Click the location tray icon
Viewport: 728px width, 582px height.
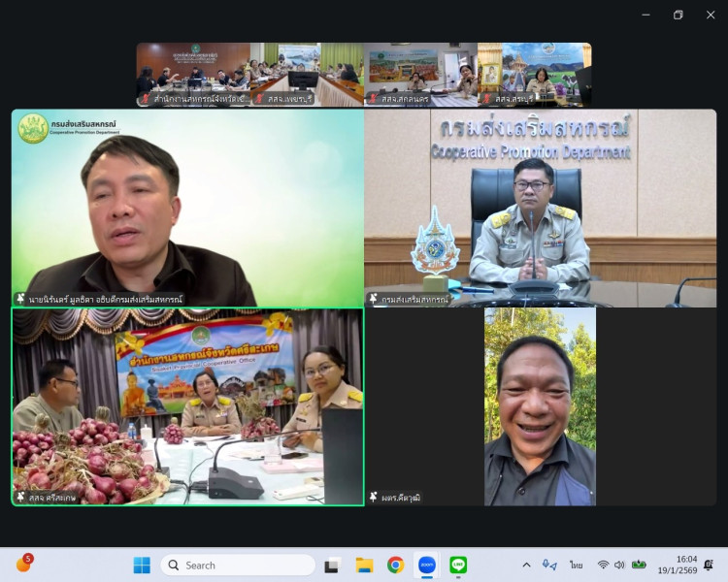[x=549, y=565]
